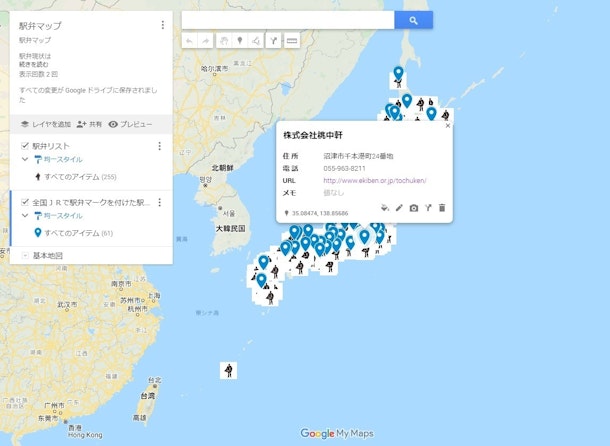Open the map options three-dot menu
Screen dimensions: 610x446
coord(163,25)
